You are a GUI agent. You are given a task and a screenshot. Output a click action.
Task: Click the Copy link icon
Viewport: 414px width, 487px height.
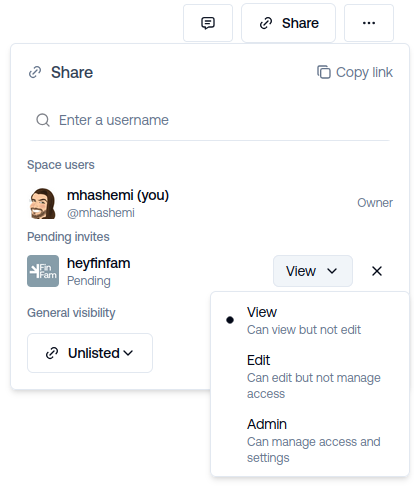pos(324,72)
